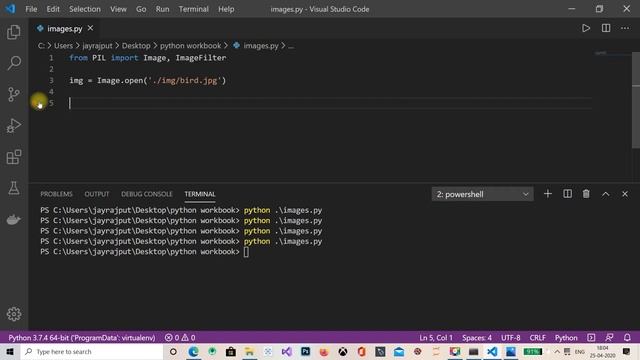Split the terminal panel
This screenshot has height=360, width=640.
coord(567,194)
